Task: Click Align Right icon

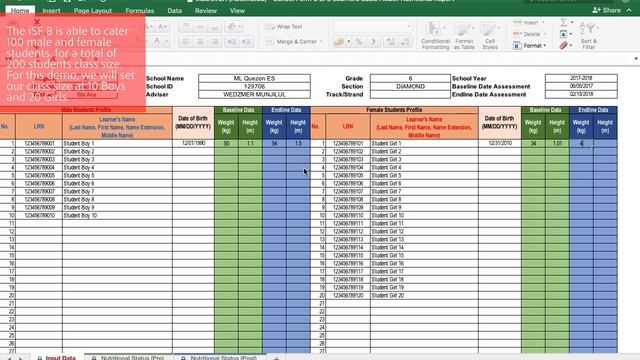Action: [215, 42]
